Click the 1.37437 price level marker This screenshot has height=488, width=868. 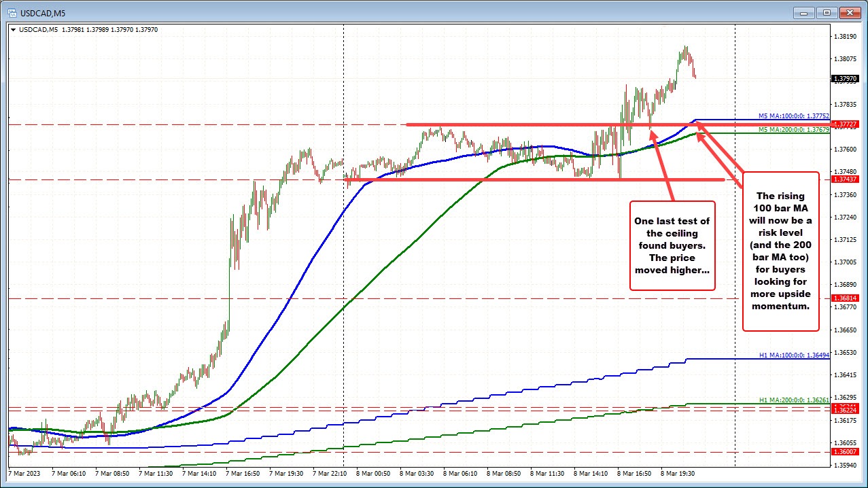846,179
